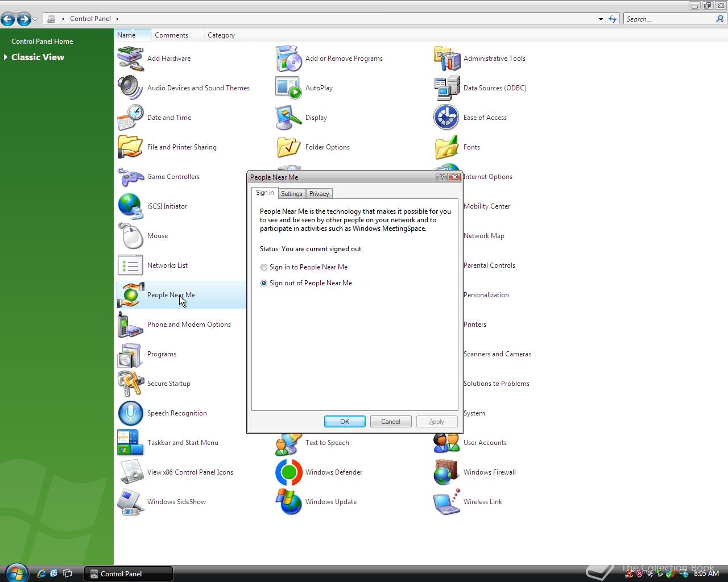Screen dimensions: 728x582
Task: Open the Folder Options icon
Action: [288, 147]
